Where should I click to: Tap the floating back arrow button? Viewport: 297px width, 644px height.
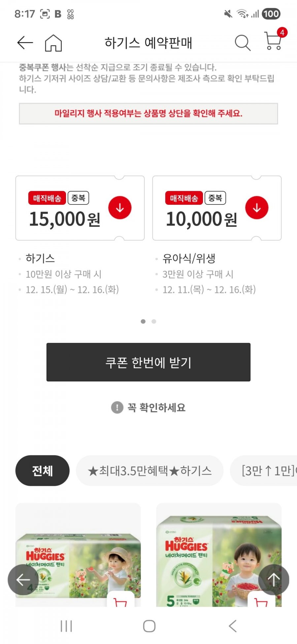[23, 579]
